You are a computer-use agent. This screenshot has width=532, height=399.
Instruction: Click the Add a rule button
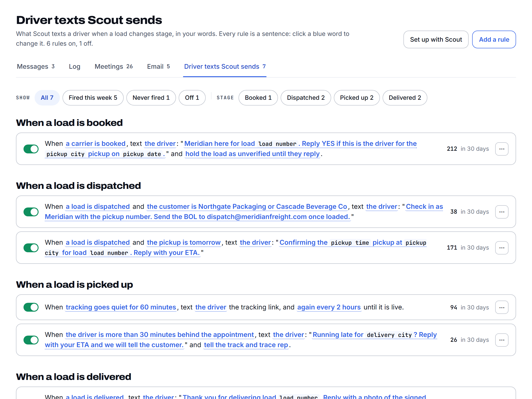coord(494,39)
